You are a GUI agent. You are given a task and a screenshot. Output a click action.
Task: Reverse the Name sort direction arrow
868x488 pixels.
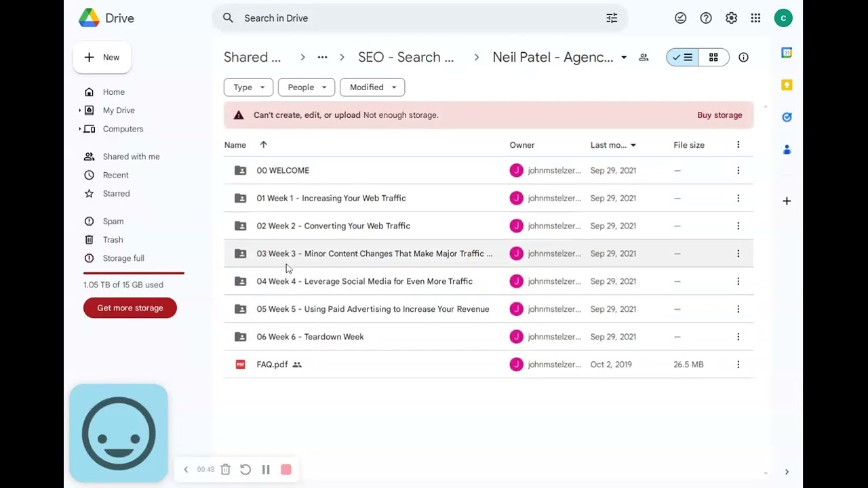pyautogui.click(x=264, y=145)
